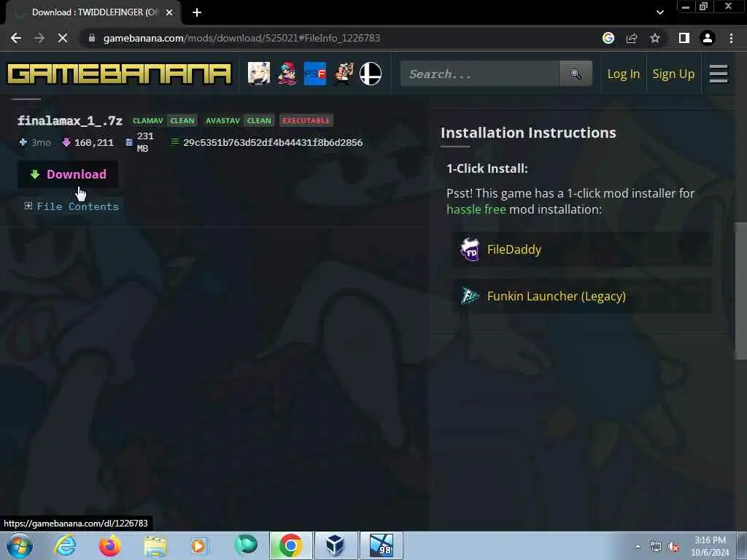Screen dimensions: 747x560
Task: Open the Friday Night Funkin' game icon
Action: pyautogui.click(x=287, y=74)
